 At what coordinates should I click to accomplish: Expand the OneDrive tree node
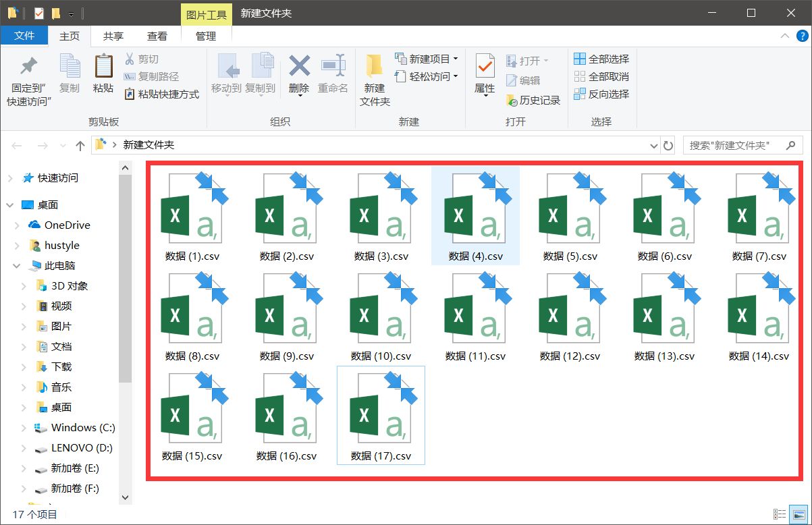18,225
